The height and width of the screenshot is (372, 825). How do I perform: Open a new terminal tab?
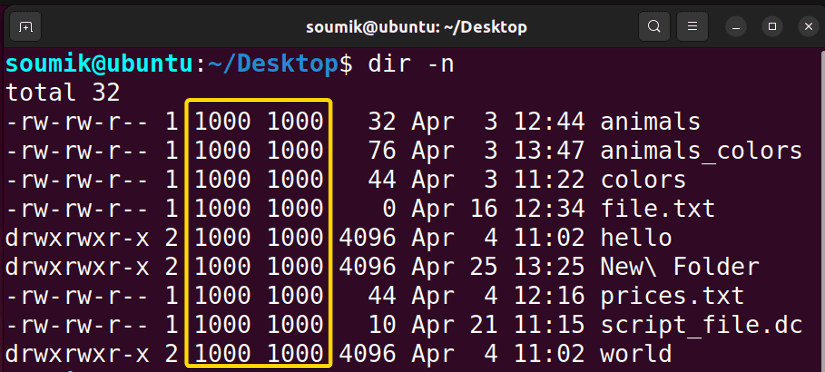[26, 27]
